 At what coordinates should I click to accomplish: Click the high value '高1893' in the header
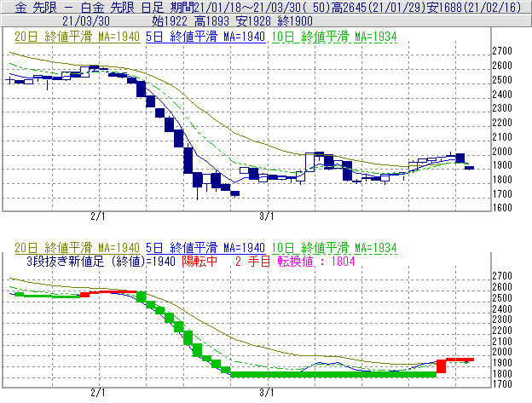[212, 21]
